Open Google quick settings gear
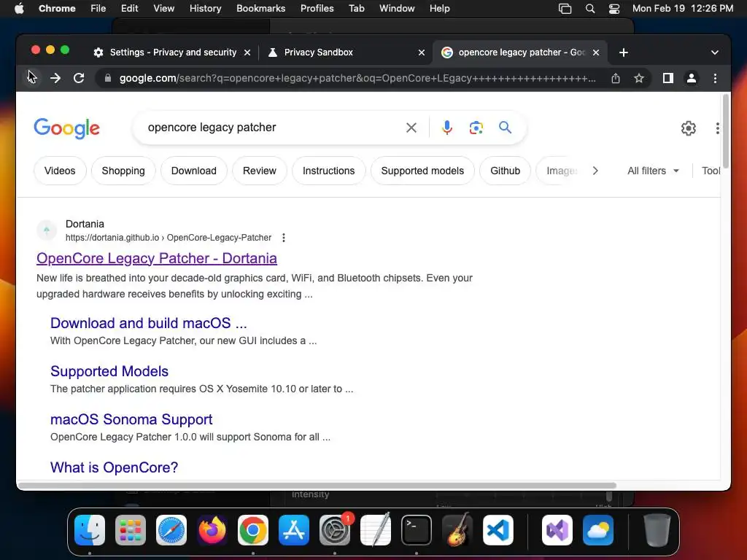747x560 pixels. (x=689, y=128)
